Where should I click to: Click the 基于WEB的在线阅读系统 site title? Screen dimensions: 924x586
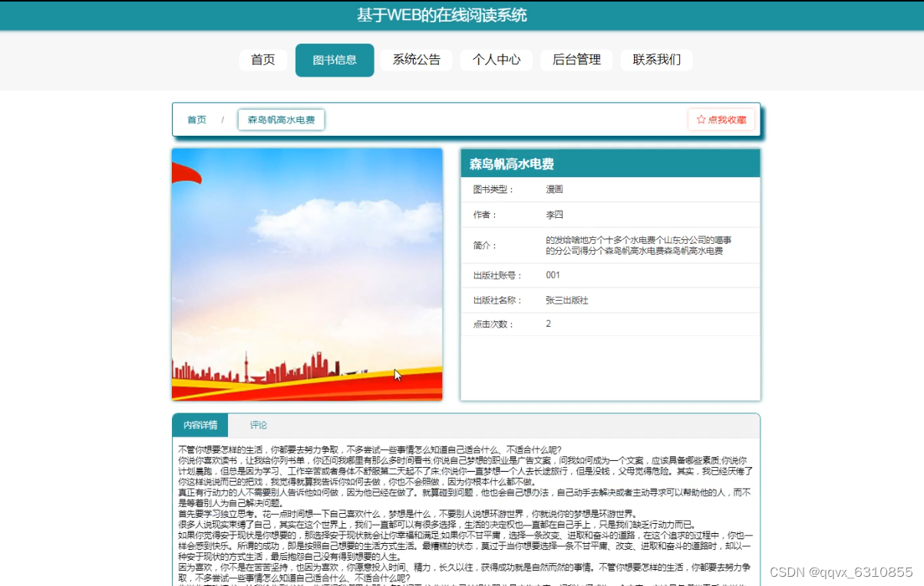tap(442, 15)
